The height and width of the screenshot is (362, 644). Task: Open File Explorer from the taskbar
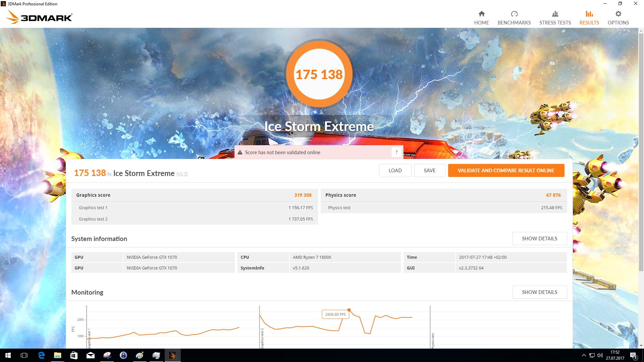point(58,355)
